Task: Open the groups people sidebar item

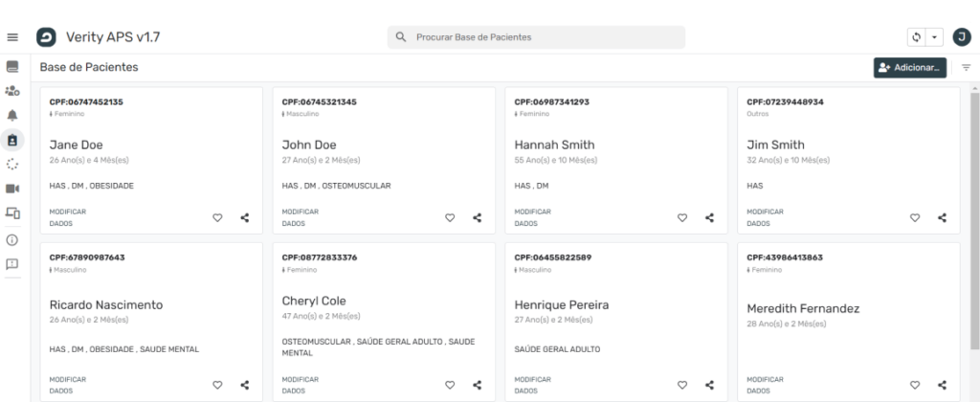Action: (x=12, y=91)
